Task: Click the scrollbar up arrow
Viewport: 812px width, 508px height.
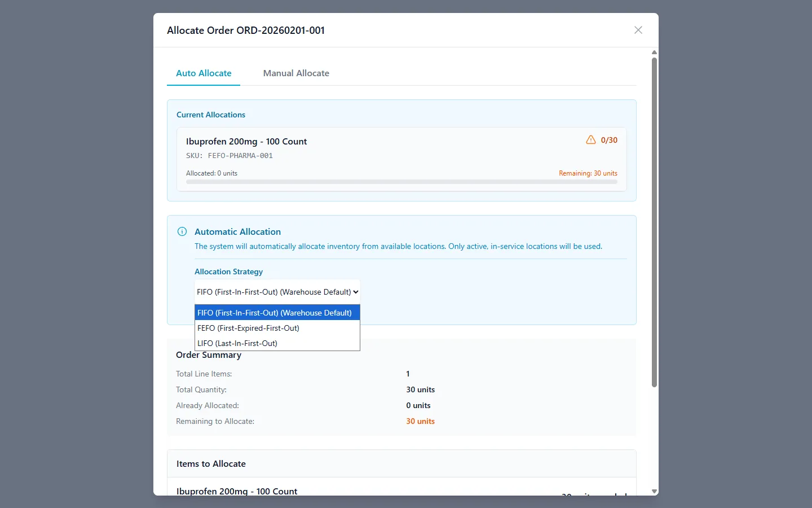Action: pyautogui.click(x=654, y=52)
